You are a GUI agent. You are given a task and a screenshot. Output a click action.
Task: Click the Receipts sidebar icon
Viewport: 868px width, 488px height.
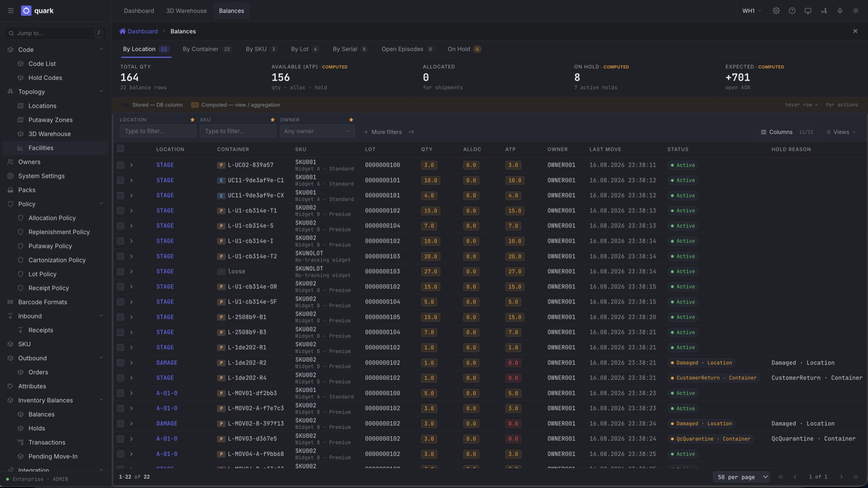pos(20,330)
